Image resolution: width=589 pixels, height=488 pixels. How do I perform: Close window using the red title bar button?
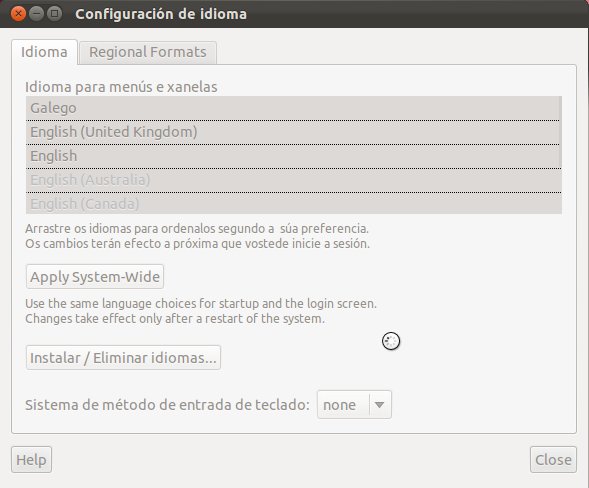coord(18,14)
